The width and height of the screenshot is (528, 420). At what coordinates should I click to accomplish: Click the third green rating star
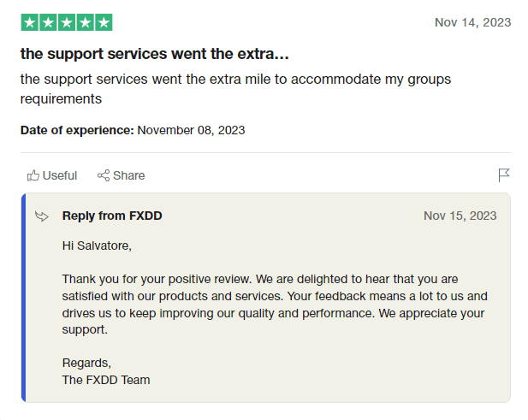(x=67, y=22)
